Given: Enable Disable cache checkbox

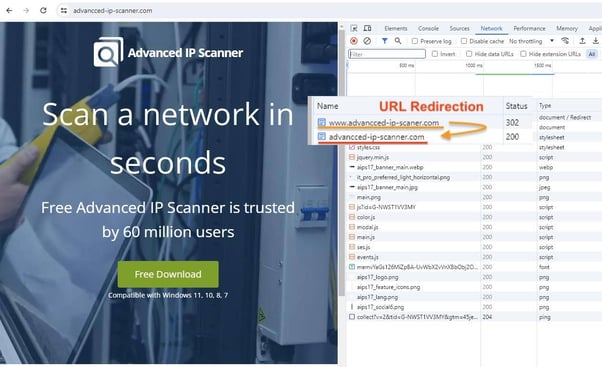Looking at the screenshot, I should tap(464, 41).
